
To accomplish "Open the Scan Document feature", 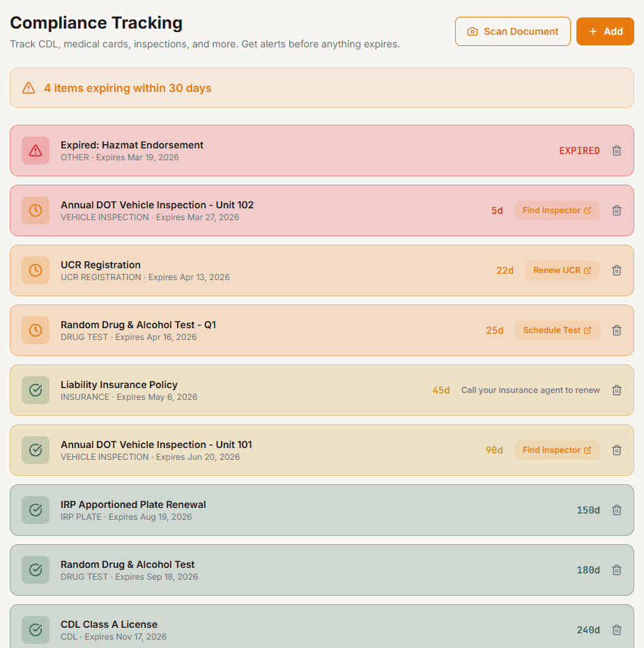I will coord(513,31).
